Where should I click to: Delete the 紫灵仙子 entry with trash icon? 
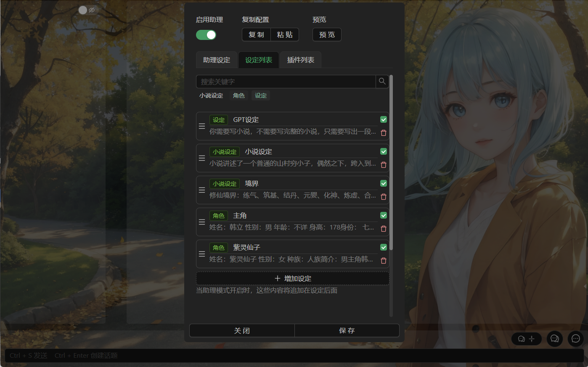click(384, 261)
